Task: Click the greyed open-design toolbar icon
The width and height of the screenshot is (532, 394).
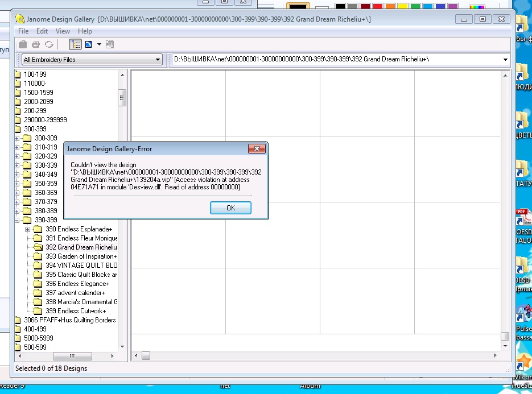Action: [x=23, y=44]
